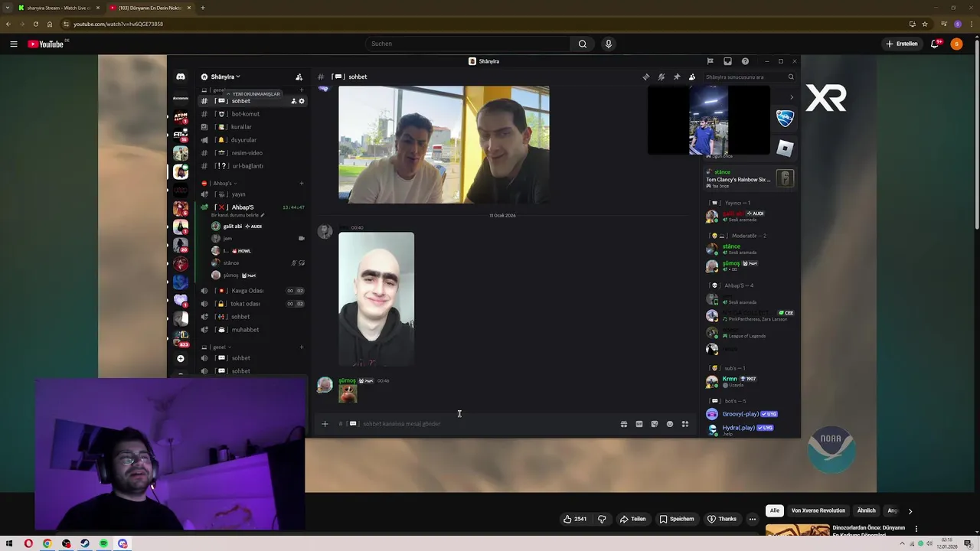The height and width of the screenshot is (551, 980).
Task: Click the Thanks button
Action: (x=722, y=519)
